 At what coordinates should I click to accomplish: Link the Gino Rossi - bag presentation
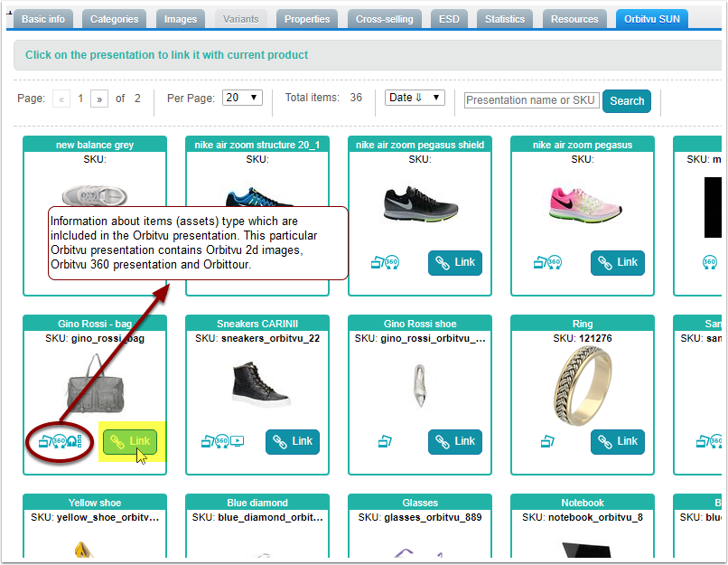[x=130, y=441]
